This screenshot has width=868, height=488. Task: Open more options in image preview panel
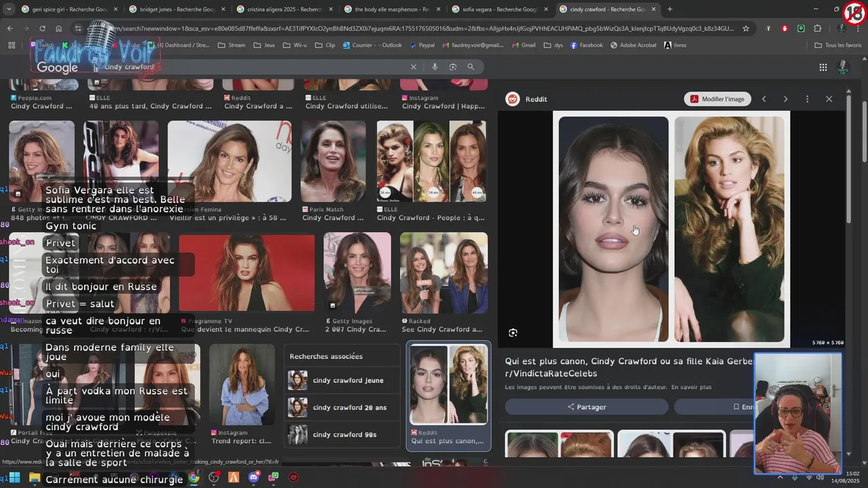tap(807, 99)
